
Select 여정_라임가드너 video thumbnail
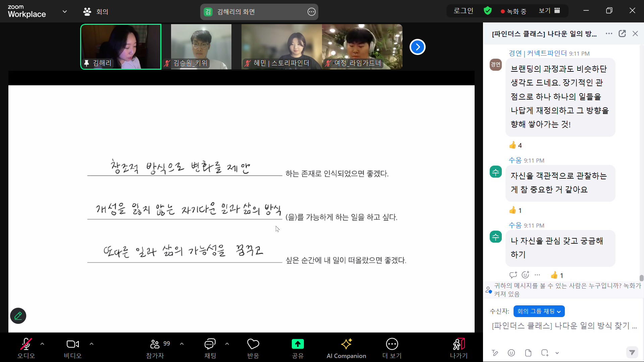tap(362, 47)
